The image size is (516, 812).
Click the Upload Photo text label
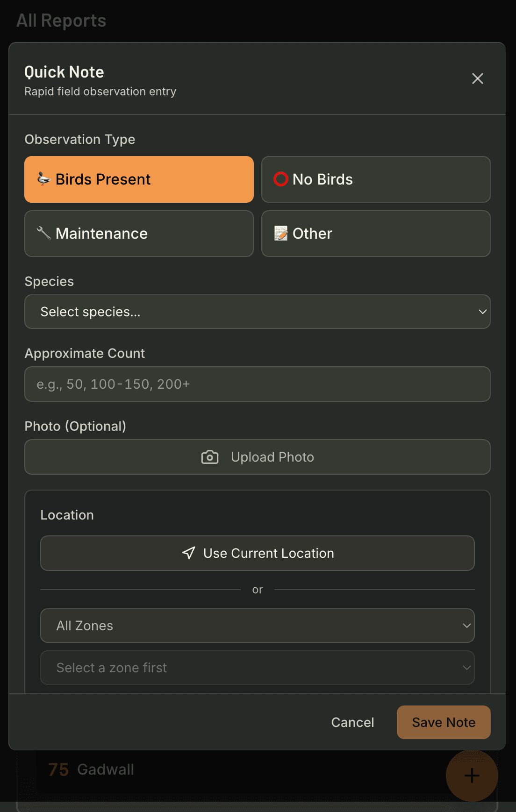[x=272, y=457]
